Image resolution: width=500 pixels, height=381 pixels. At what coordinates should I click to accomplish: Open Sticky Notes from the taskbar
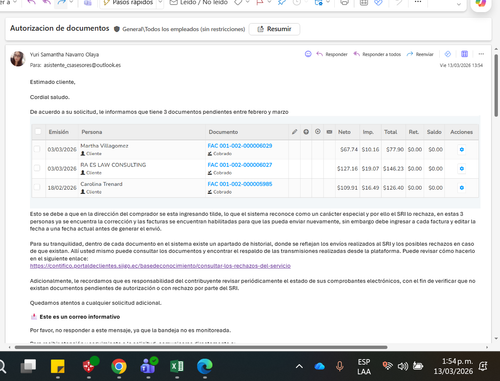click(x=58, y=366)
